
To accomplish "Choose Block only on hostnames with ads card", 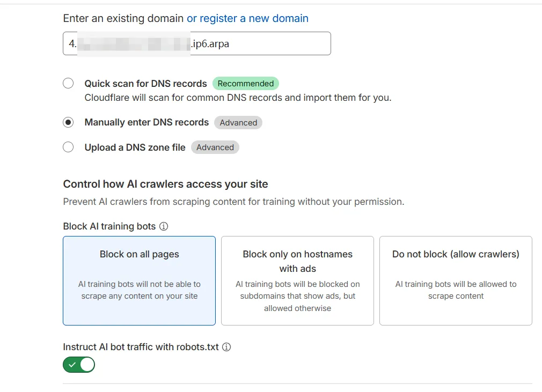I will tap(297, 280).
